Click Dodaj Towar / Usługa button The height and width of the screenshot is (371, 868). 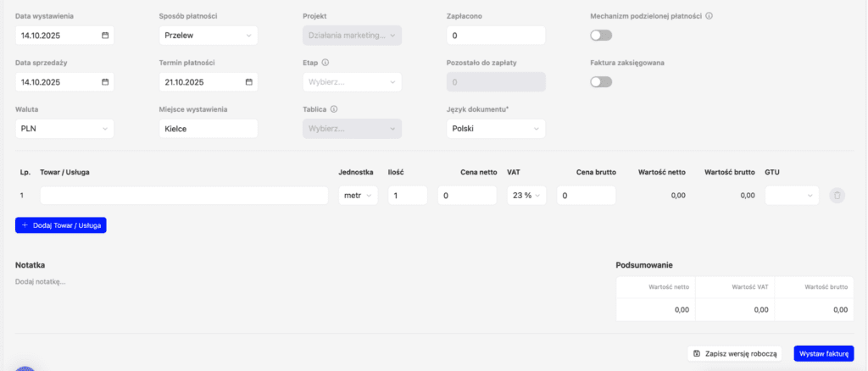[61, 226]
